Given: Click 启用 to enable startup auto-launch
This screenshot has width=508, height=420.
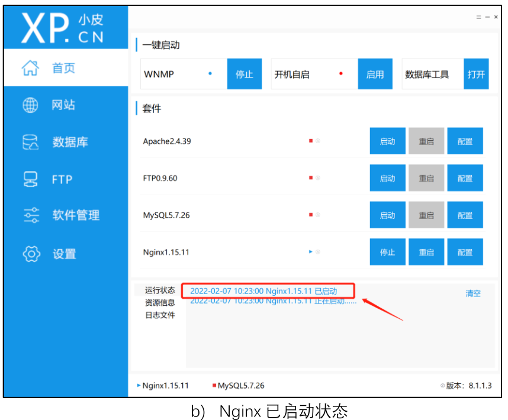Looking at the screenshot, I should point(375,73).
